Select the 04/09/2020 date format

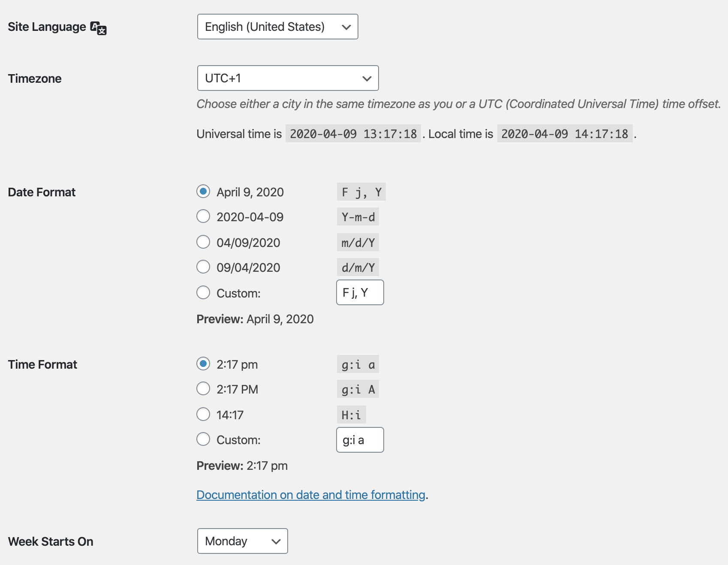203,242
